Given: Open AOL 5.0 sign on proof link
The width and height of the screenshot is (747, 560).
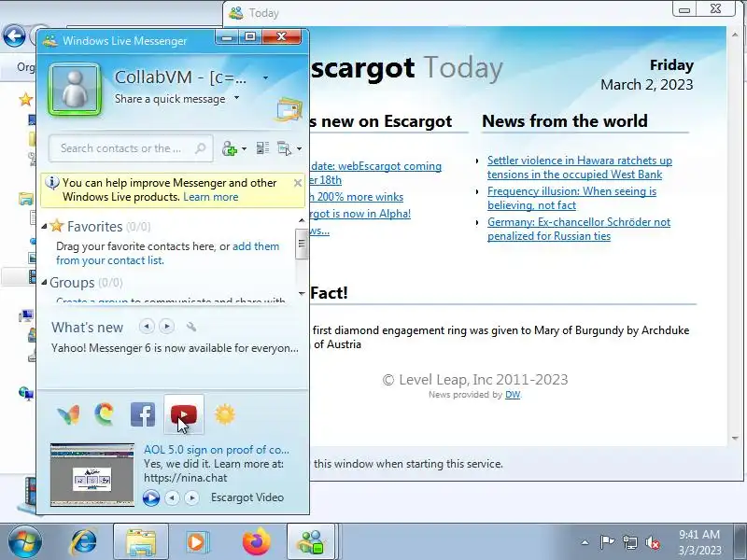Looking at the screenshot, I should (x=217, y=450).
